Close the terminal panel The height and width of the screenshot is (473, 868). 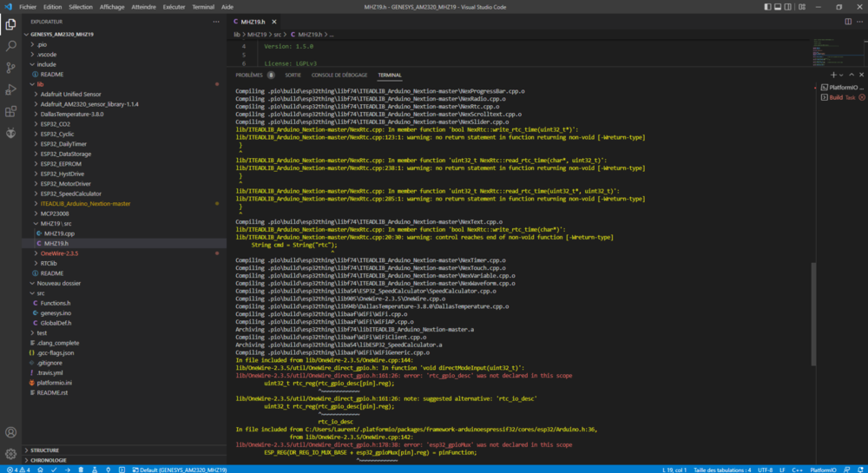(x=861, y=75)
